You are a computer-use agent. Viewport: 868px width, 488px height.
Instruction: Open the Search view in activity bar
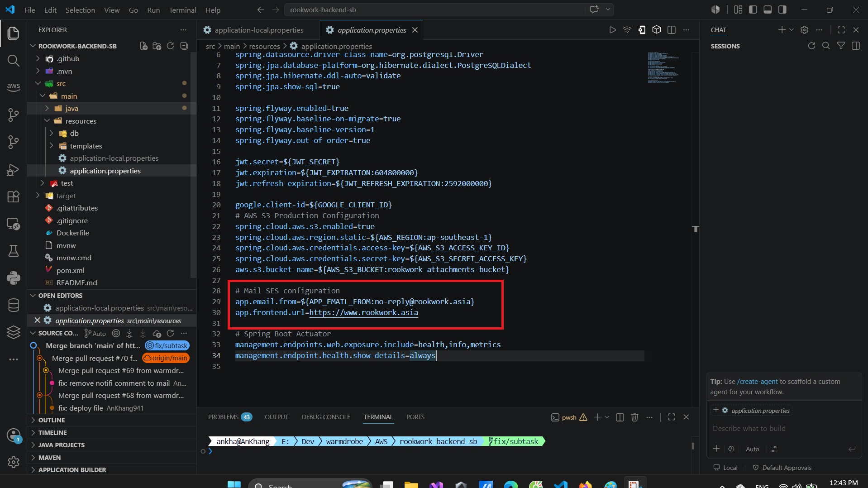(14, 60)
